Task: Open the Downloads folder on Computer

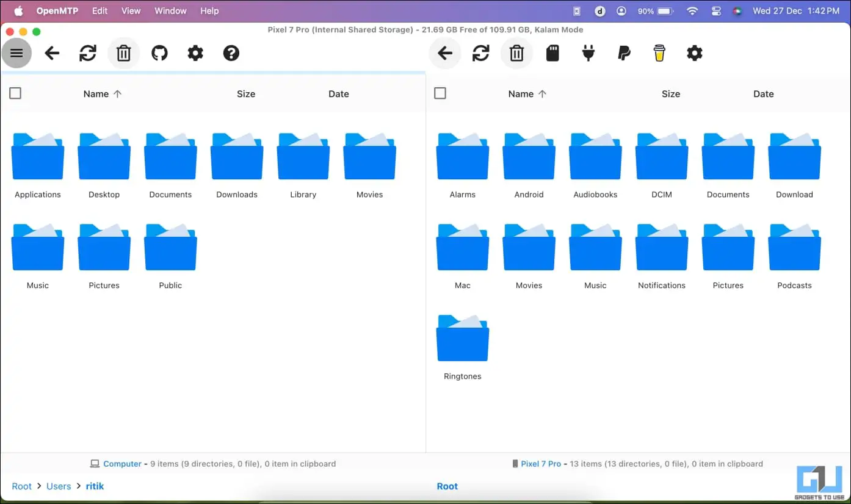Action: 237,166
